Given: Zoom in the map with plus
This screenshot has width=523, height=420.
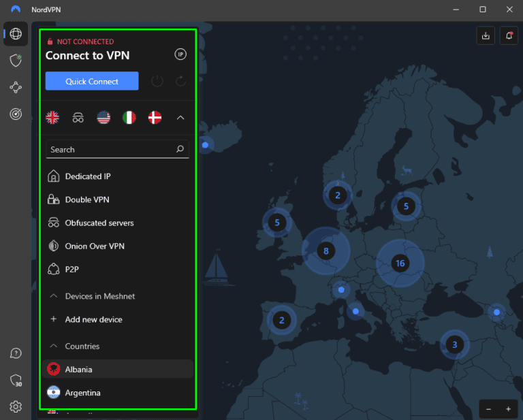Looking at the screenshot, I should (x=508, y=409).
